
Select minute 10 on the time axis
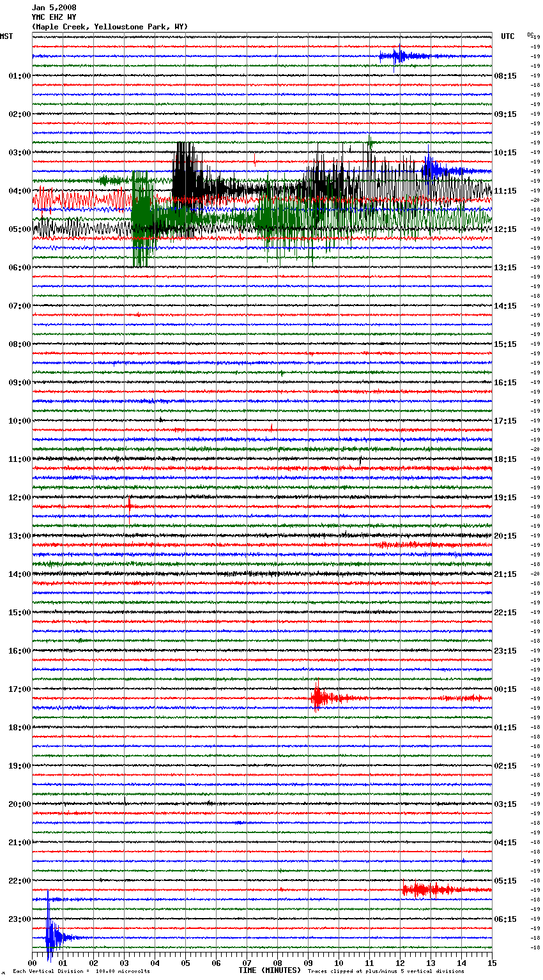click(339, 963)
